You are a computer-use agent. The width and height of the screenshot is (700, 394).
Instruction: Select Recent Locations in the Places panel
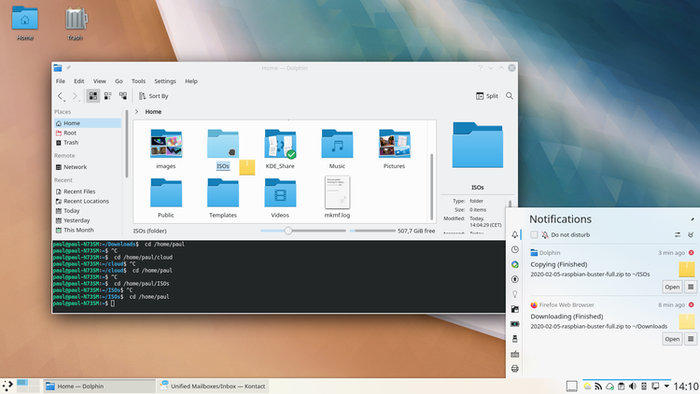pos(86,201)
